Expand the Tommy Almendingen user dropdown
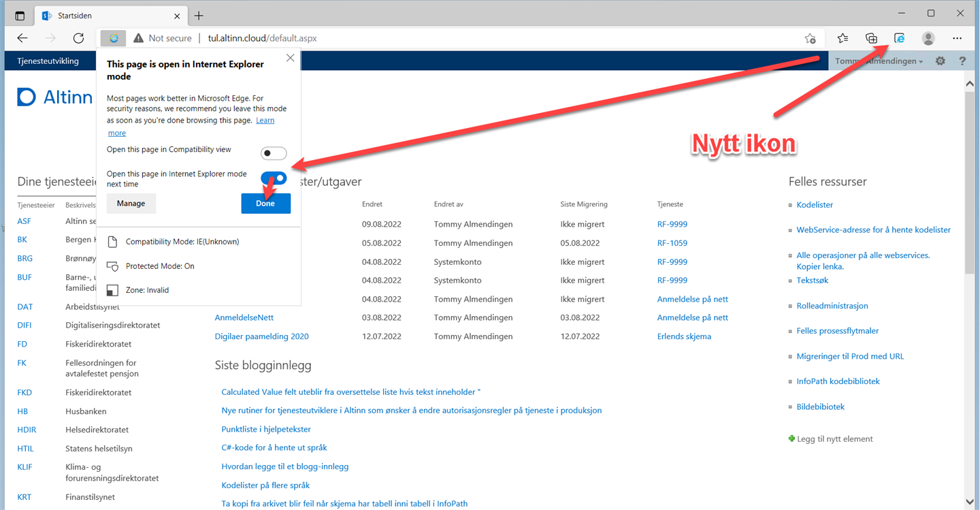The height and width of the screenshot is (510, 980). [x=879, y=61]
